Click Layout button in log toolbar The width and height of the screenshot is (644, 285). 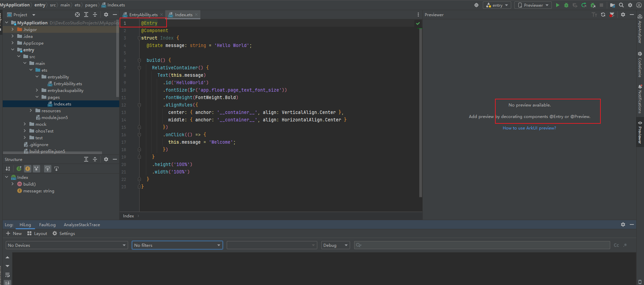[37, 233]
